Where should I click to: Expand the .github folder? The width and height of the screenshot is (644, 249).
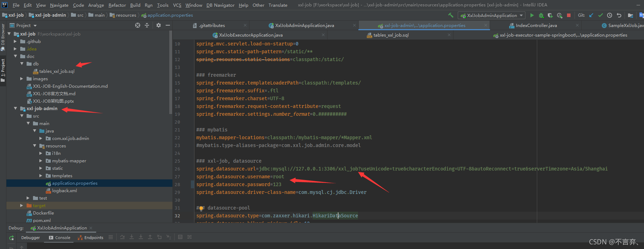click(x=15, y=41)
